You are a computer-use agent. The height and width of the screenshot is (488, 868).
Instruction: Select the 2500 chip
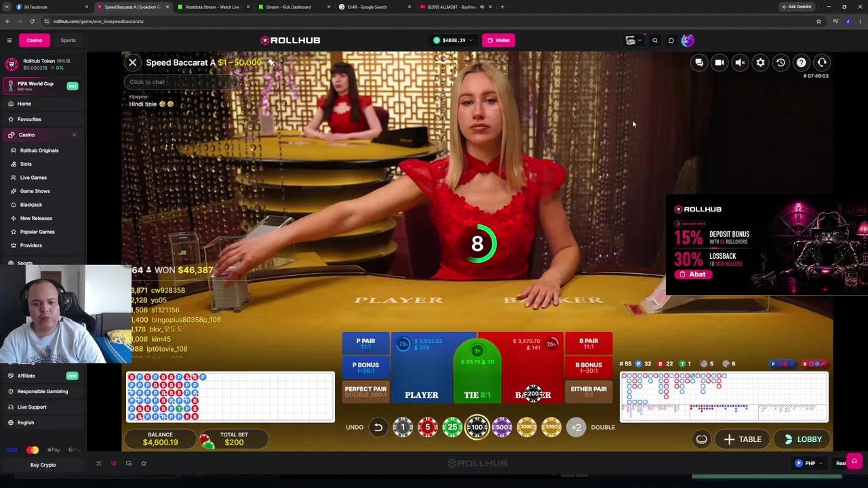coord(551,427)
